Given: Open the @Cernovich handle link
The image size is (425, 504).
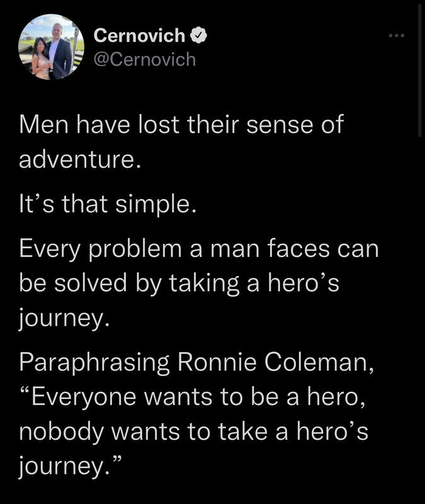Looking at the screenshot, I should click(x=145, y=60).
